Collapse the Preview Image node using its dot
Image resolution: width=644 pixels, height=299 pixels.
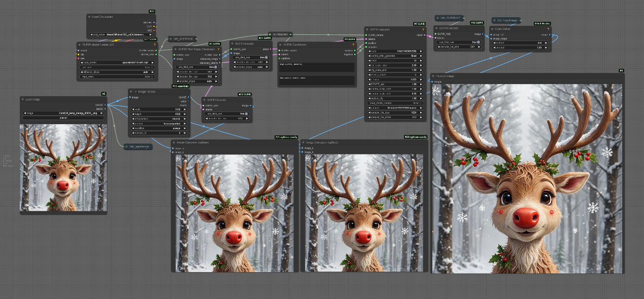click(433, 76)
